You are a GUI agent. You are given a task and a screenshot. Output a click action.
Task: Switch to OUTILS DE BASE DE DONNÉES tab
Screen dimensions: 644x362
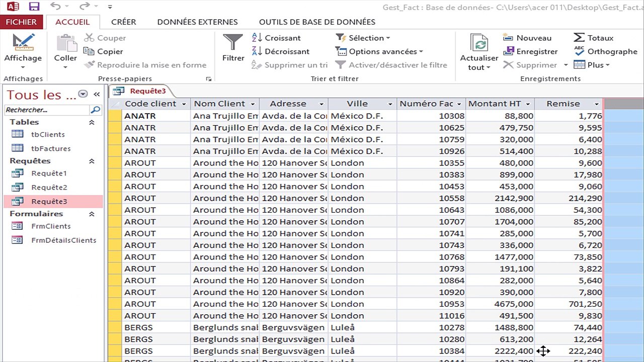click(317, 22)
